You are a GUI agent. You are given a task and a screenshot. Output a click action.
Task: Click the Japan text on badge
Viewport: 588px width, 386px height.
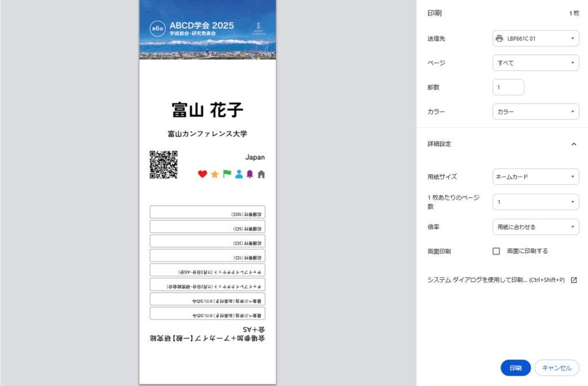pyautogui.click(x=255, y=157)
